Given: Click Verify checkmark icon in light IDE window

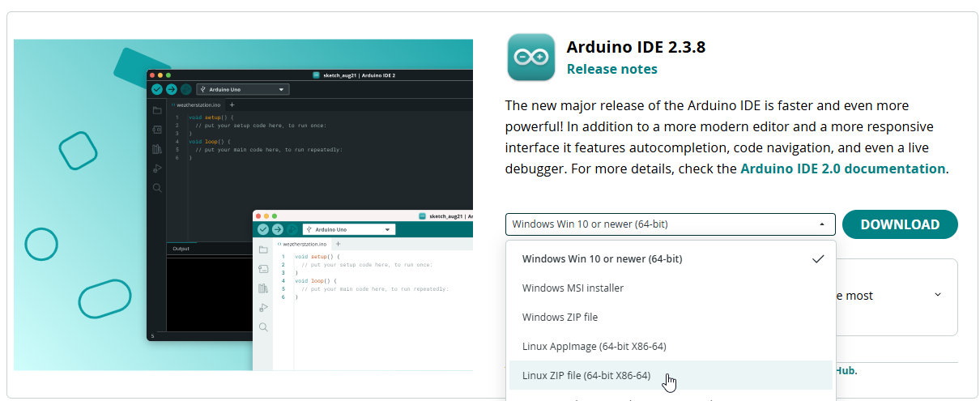Looking at the screenshot, I should (263, 229).
